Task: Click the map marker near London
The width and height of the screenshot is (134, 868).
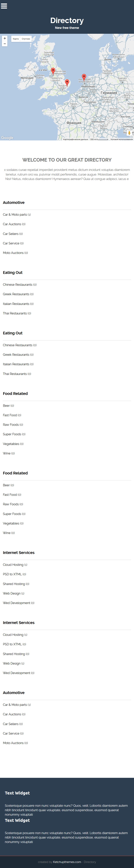Action: pyautogui.click(x=67, y=83)
